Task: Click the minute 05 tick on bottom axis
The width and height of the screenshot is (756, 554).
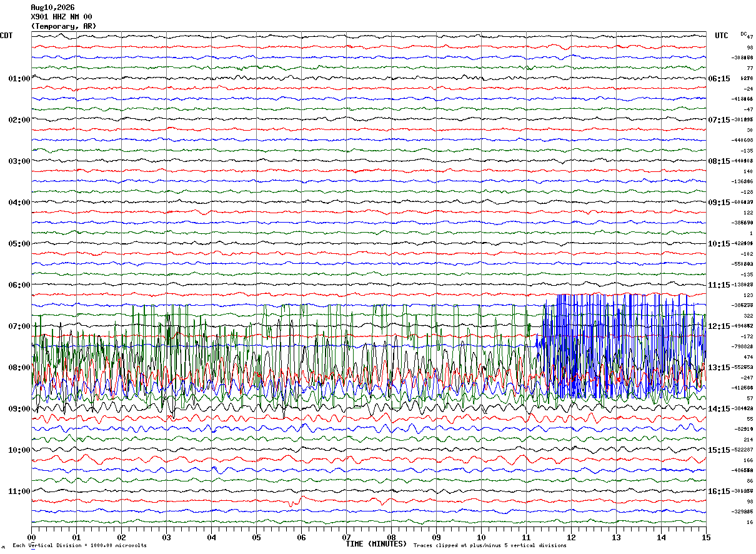Action: point(256,537)
